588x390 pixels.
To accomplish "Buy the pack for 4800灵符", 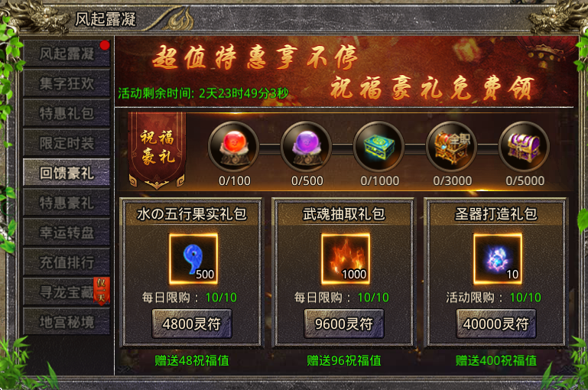I will 192,323.
